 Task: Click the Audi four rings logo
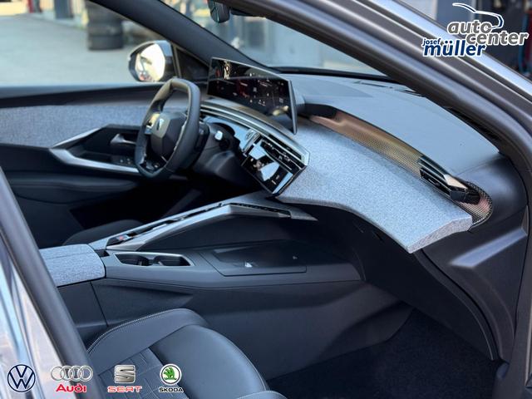click(72, 379)
